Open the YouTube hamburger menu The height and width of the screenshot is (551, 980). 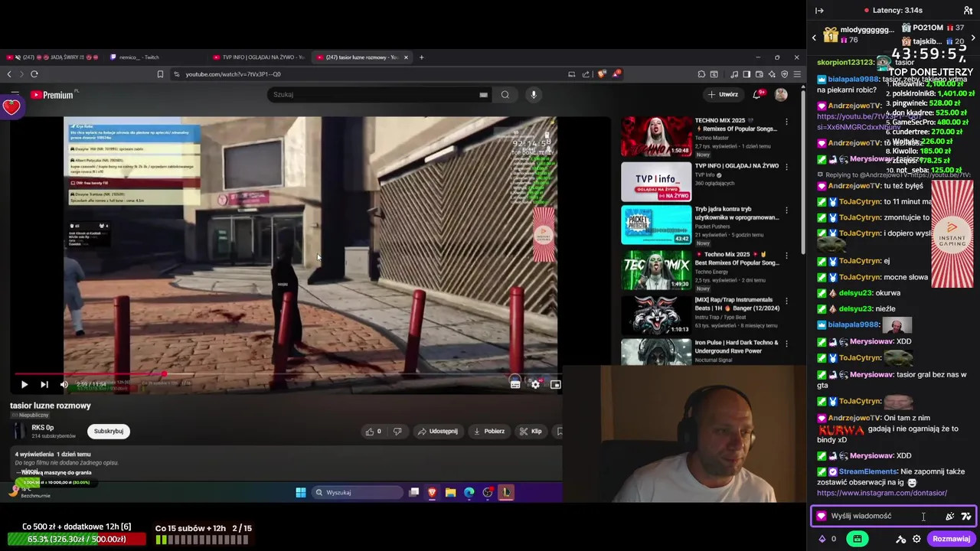(x=15, y=95)
